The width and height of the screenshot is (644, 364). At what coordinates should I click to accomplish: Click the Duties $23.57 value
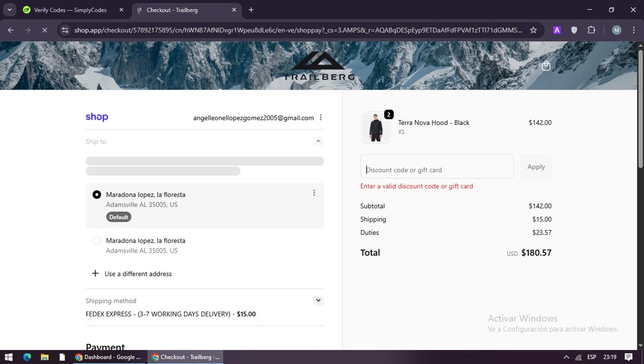coord(542,232)
